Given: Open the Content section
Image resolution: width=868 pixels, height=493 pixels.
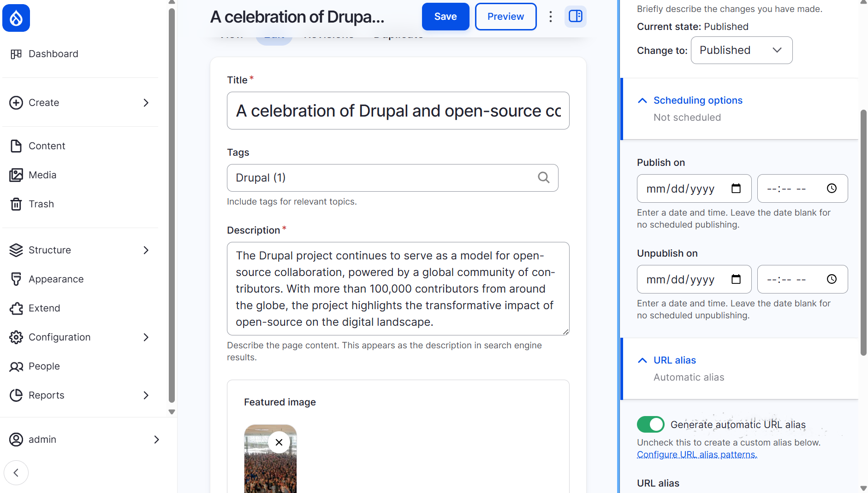Looking at the screenshot, I should (x=47, y=146).
